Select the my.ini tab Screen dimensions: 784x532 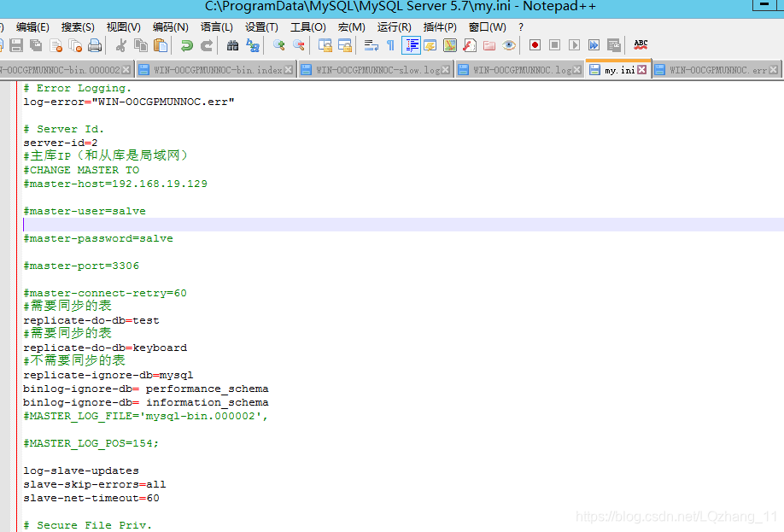tap(619, 70)
